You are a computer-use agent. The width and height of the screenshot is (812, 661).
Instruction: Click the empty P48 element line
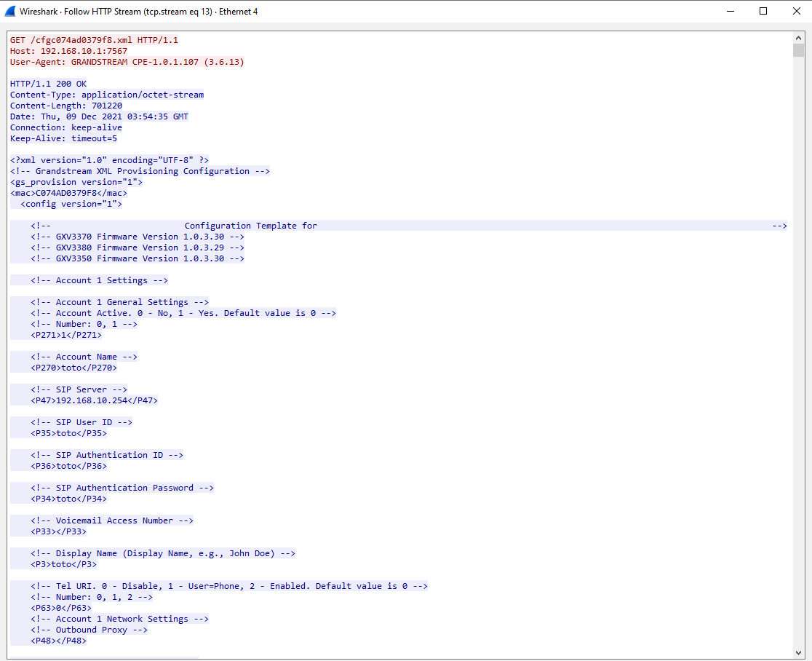[58, 641]
